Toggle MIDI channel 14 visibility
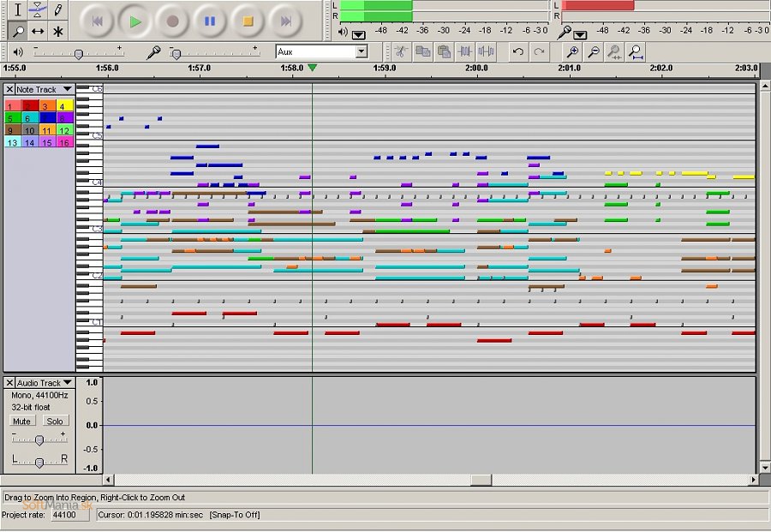Viewport: 771px width, 532px height. pyautogui.click(x=30, y=142)
